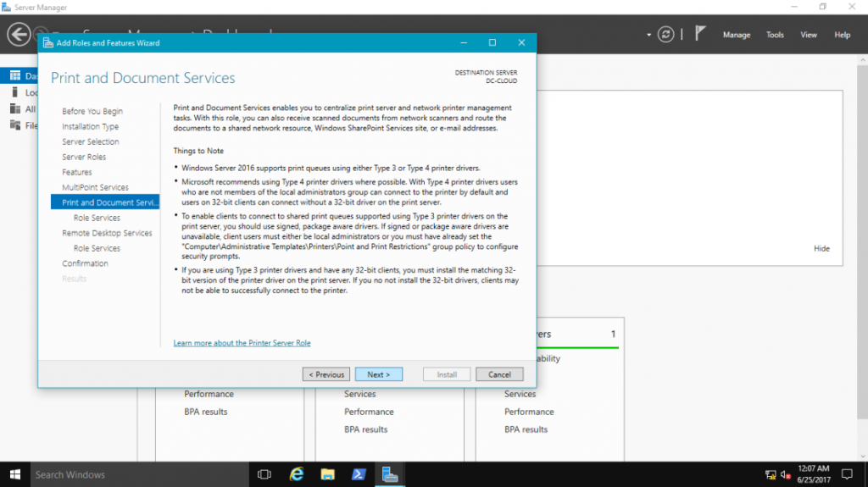
Task: Go to Server Roles step
Action: [84, 158]
